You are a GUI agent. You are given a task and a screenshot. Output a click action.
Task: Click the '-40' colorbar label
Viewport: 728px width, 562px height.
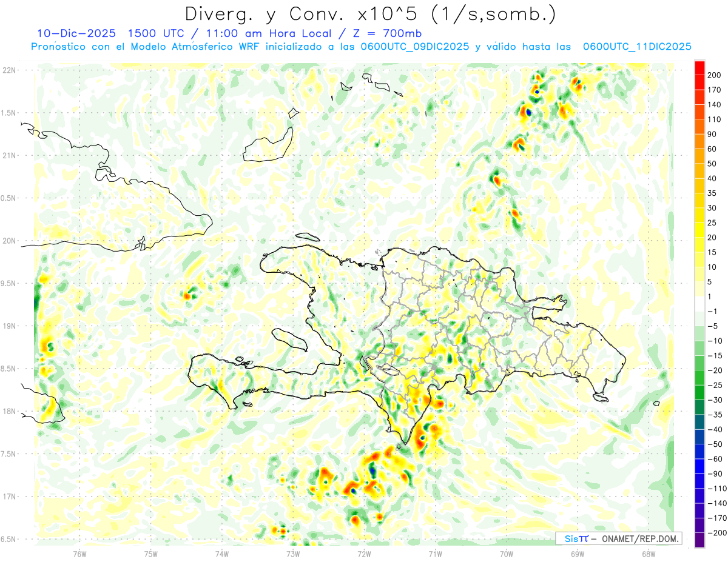pyautogui.click(x=715, y=429)
